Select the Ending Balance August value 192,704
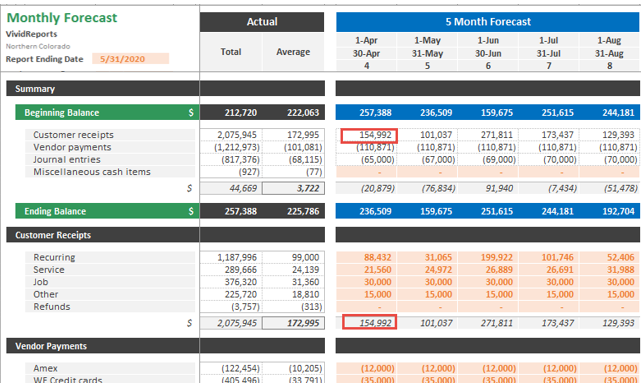644x389 pixels. (x=610, y=211)
